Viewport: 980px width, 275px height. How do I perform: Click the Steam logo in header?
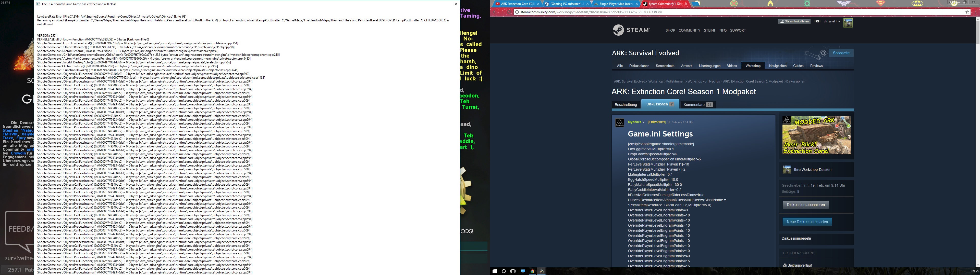631,30
